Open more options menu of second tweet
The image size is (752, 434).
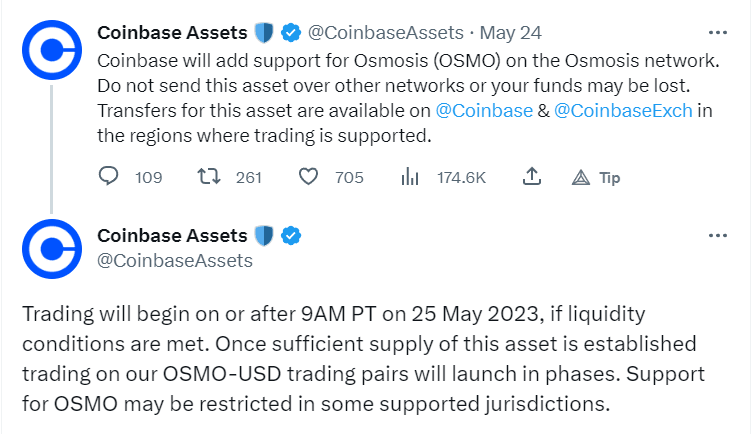coord(717,235)
